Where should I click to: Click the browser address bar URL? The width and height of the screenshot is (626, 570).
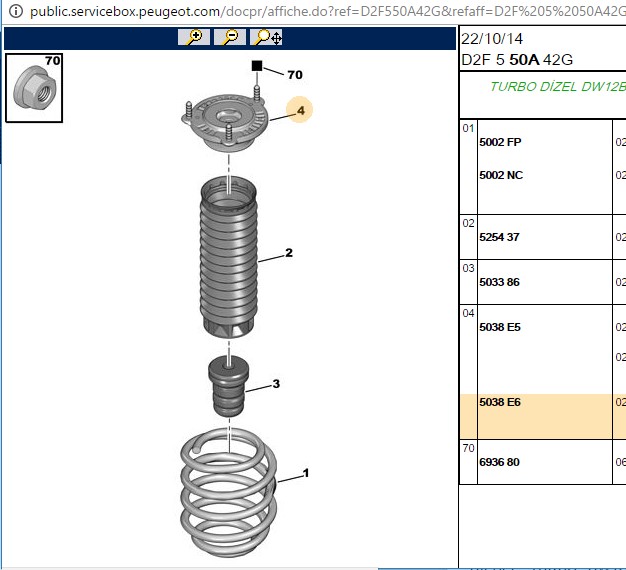pyautogui.click(x=327, y=12)
